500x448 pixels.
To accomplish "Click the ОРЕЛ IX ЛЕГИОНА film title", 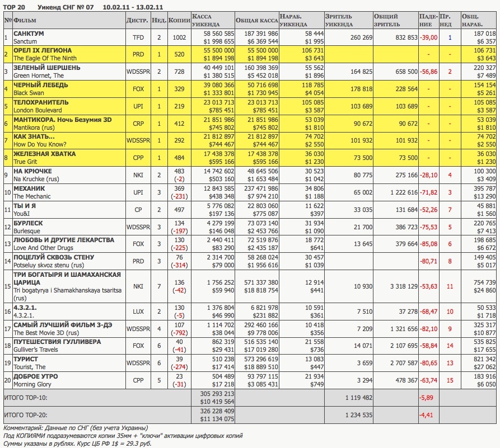I will [42, 50].
